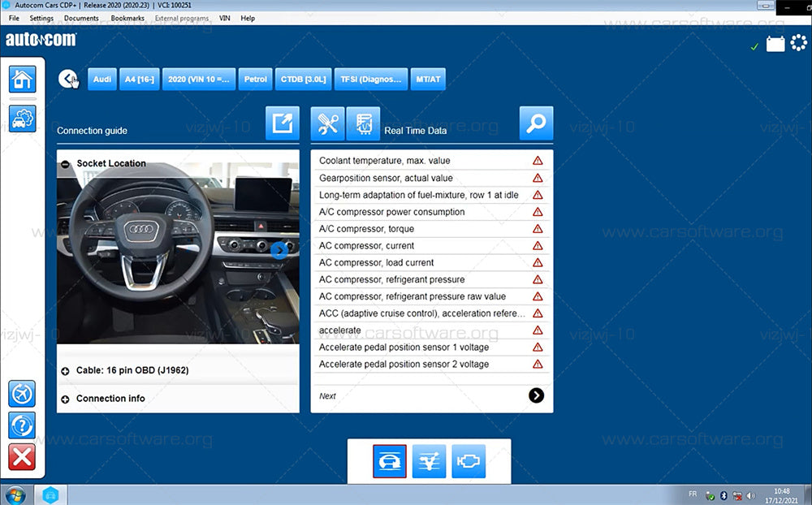812x505 pixels.
Task: Select AC compressor, refrigerant pressure raw value
Action: [432, 296]
